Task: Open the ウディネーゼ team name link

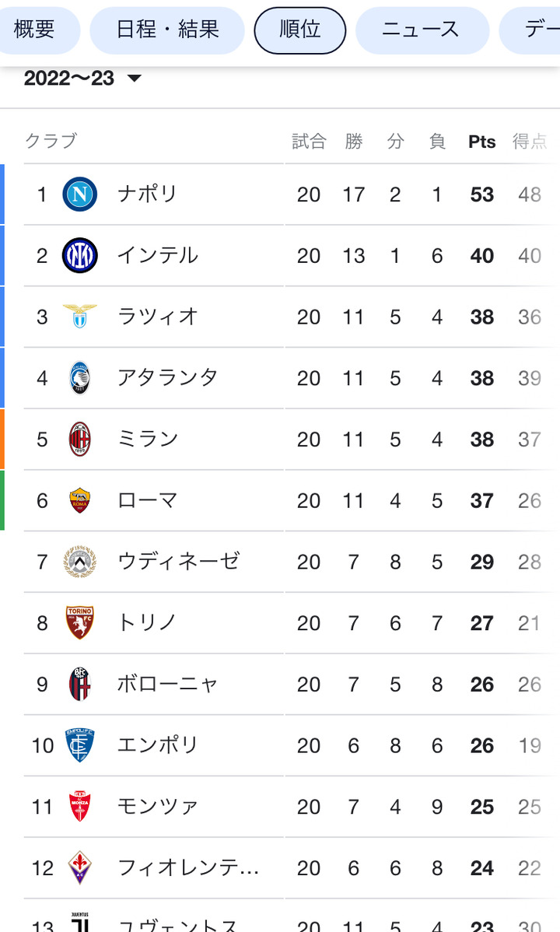Action: pos(179,562)
